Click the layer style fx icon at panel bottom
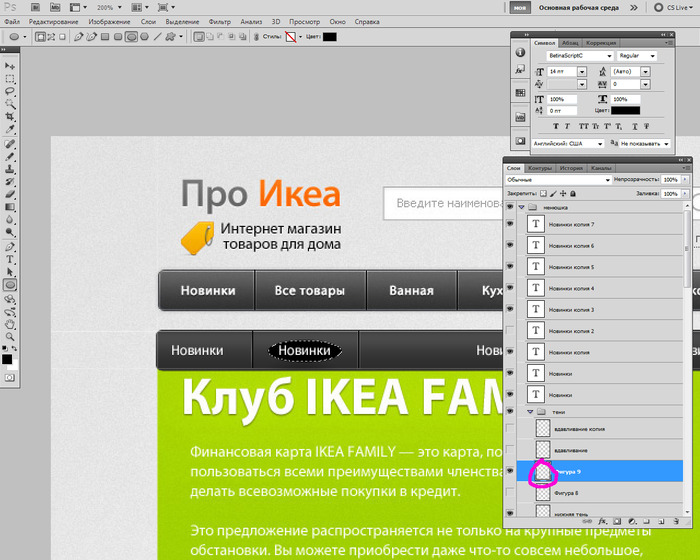The width and height of the screenshot is (700, 560). (603, 521)
